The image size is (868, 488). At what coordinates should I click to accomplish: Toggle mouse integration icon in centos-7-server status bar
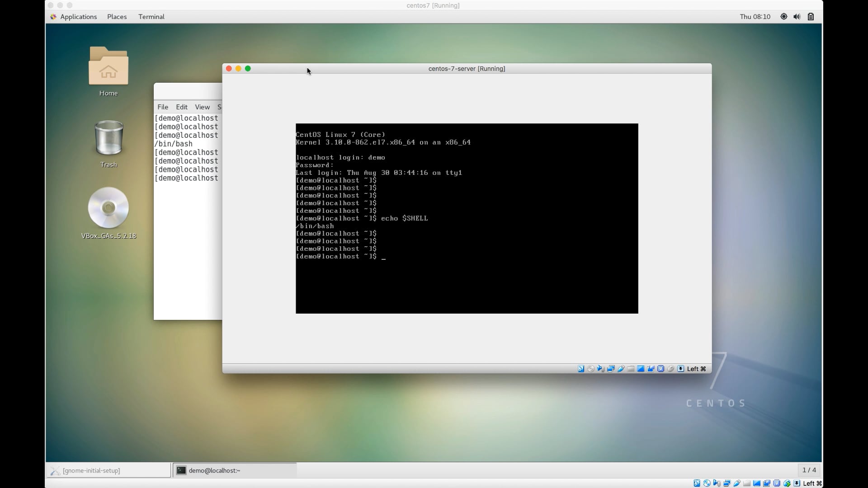tap(671, 369)
